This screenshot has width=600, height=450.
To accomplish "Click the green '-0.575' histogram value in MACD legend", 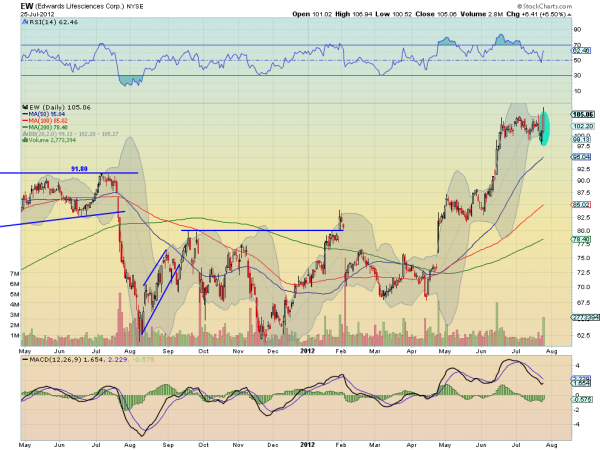I will (x=142, y=360).
